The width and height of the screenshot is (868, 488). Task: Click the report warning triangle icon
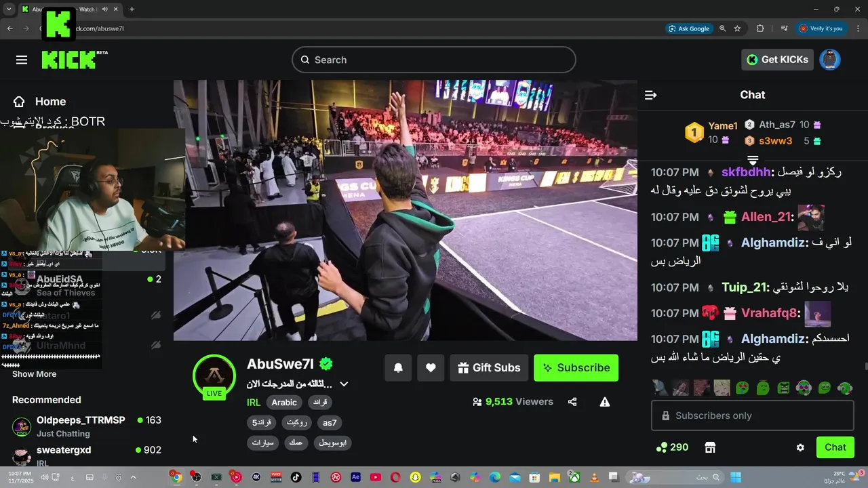tap(605, 402)
